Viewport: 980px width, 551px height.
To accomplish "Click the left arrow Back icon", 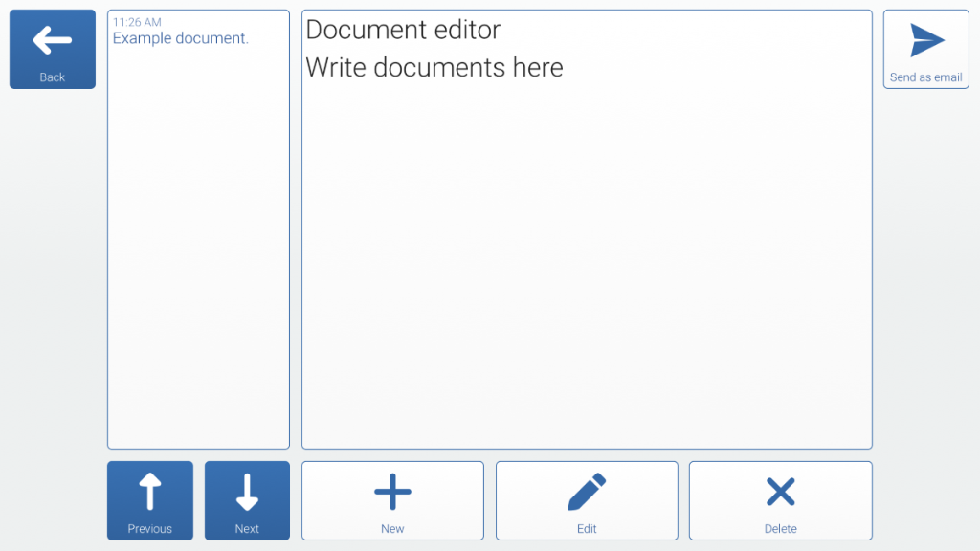I will pos(53,40).
